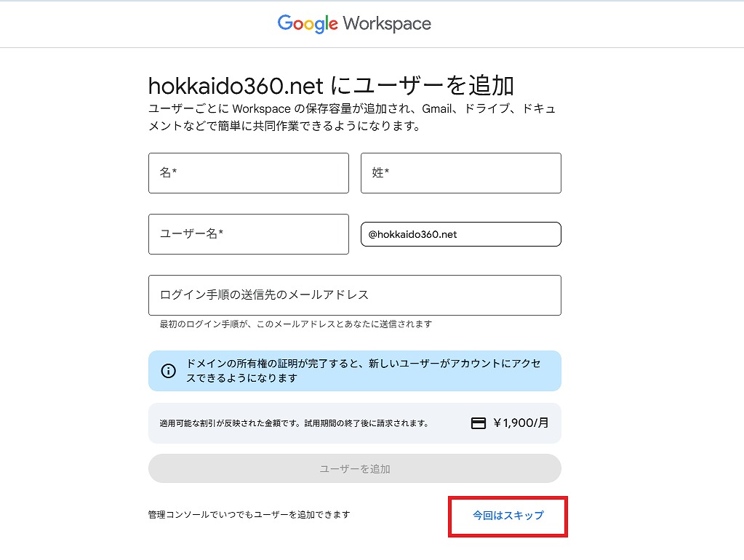The height and width of the screenshot is (560, 744).
Task: Click the ログイン手順の送信先のメールアドレス field
Action: (354, 295)
